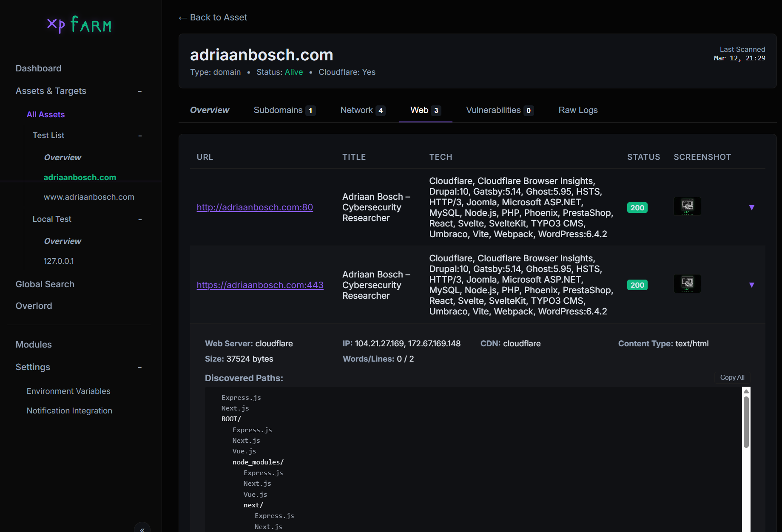Image resolution: width=782 pixels, height=532 pixels.
Task: Open the https://adriaanbosch.com:443 link
Action: pos(260,285)
